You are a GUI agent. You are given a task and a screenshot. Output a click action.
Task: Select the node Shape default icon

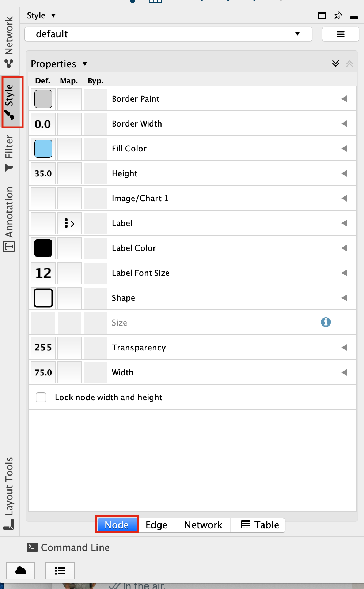[x=43, y=298]
